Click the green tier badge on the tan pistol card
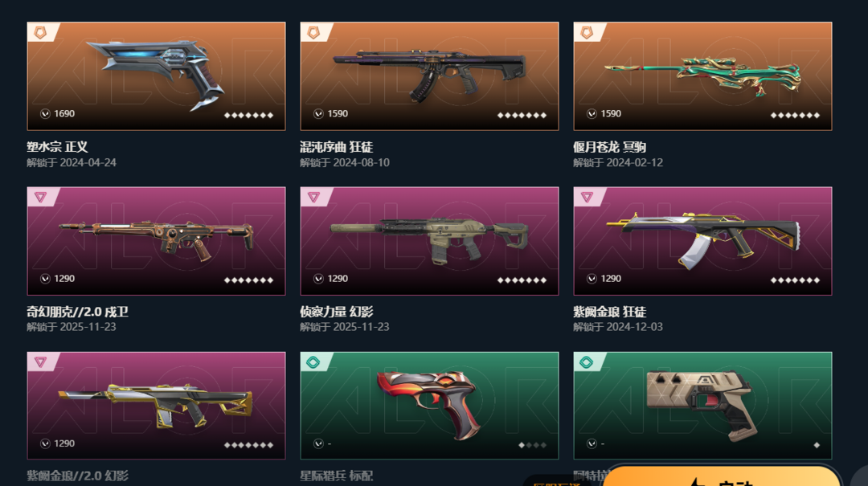The image size is (868, 486). click(587, 362)
